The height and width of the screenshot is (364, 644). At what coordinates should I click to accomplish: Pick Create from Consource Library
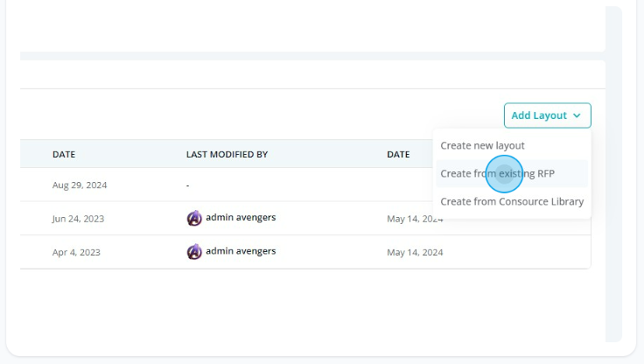[x=512, y=201]
